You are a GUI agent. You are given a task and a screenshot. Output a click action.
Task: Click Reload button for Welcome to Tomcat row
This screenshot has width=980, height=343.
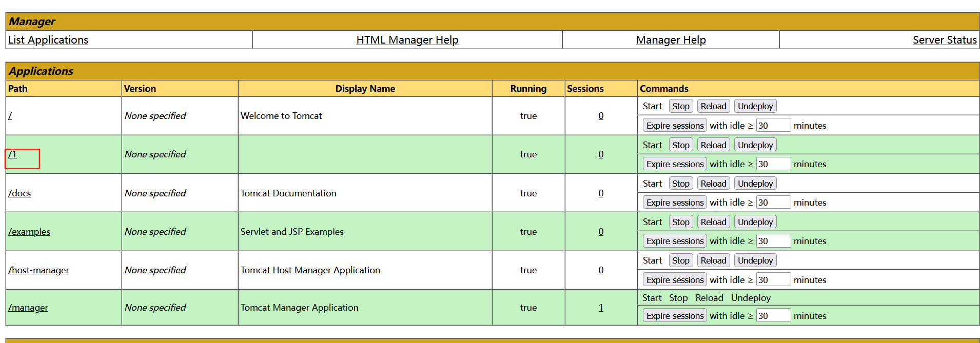(713, 106)
